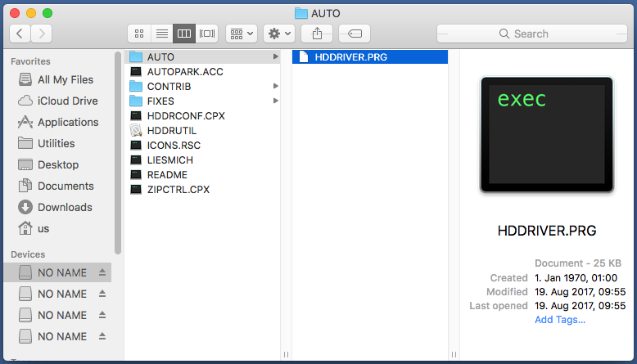Screen dimensions: 637x364
Task: Select the highlighted NO NAME device
Action: (57, 272)
